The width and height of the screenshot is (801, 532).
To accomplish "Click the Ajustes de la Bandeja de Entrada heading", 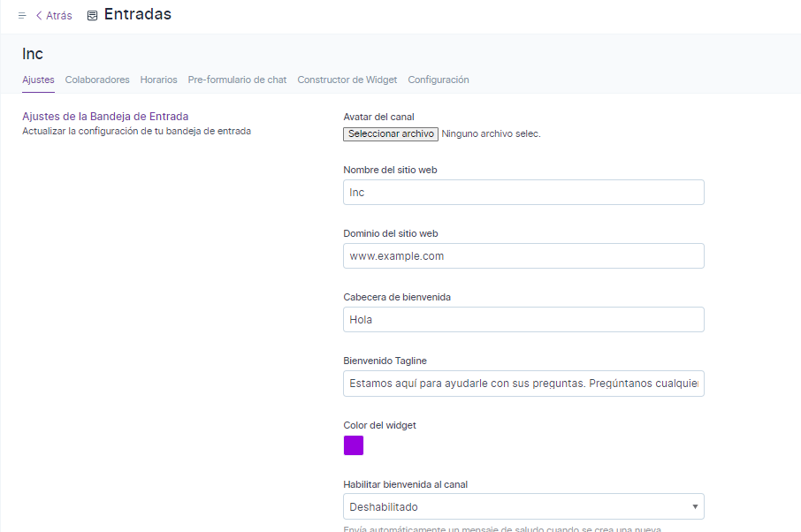I will pyautogui.click(x=105, y=116).
